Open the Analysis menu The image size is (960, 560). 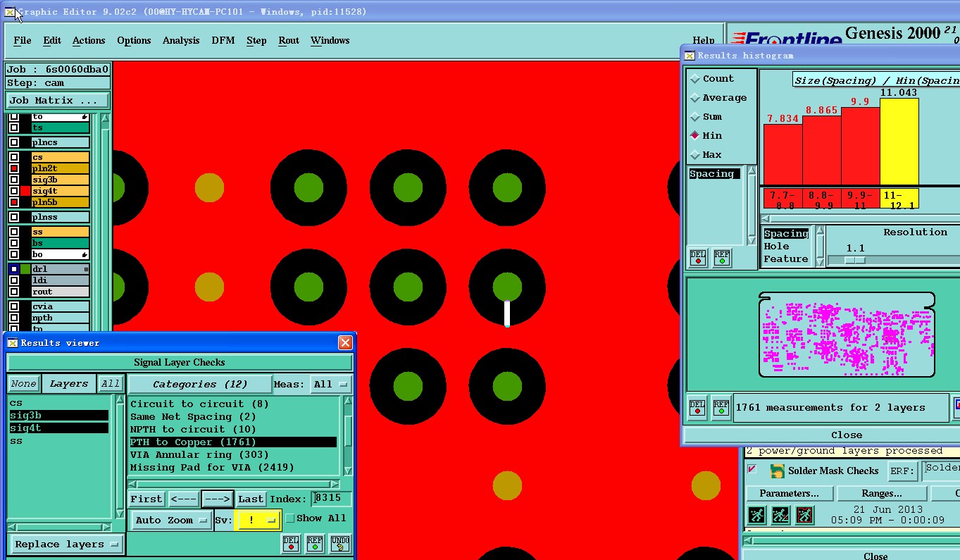click(181, 41)
